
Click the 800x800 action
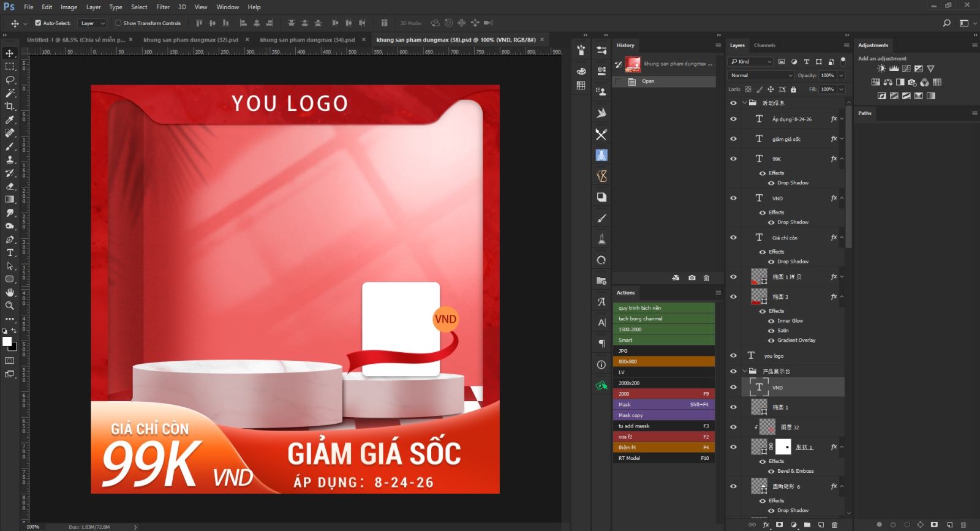(664, 362)
